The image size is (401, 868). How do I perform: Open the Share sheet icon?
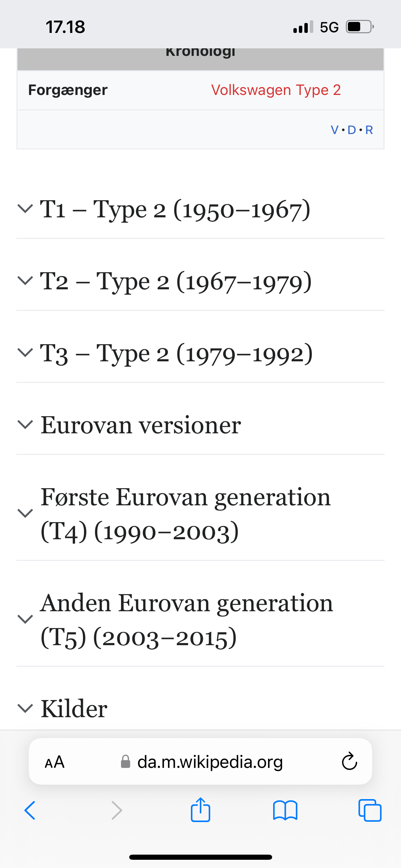click(200, 810)
